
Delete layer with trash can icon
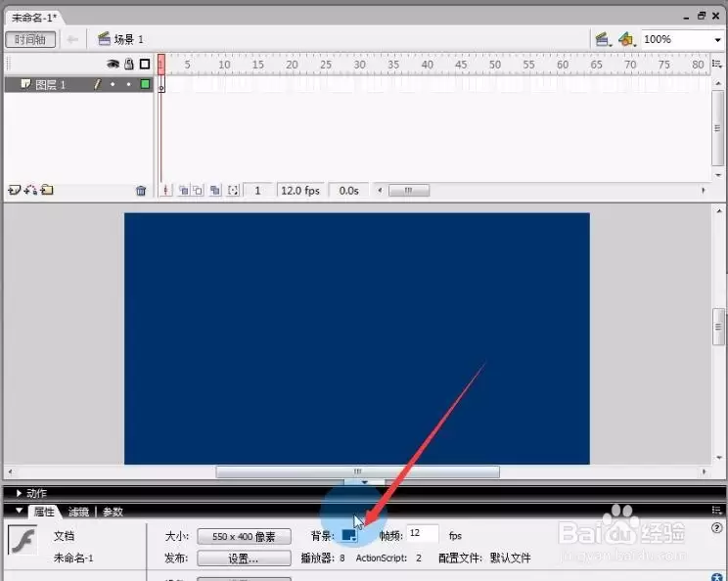(x=141, y=191)
